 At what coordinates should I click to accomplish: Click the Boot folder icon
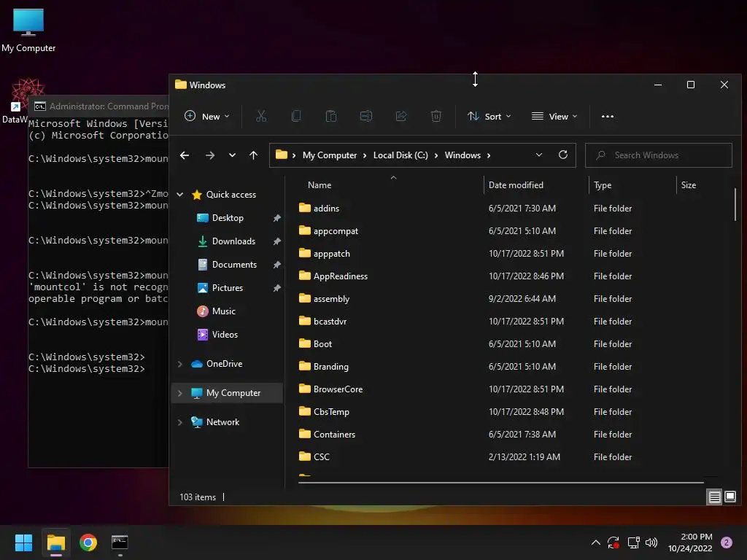coord(305,343)
